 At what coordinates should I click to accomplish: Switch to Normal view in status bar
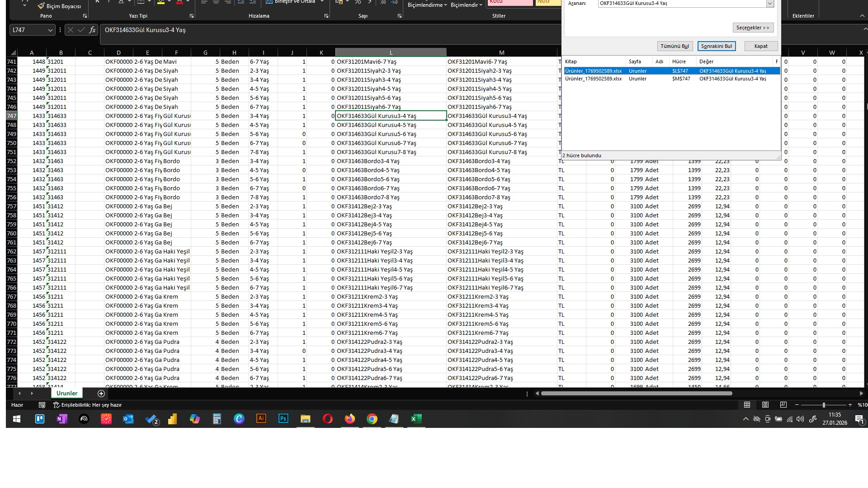[747, 405]
